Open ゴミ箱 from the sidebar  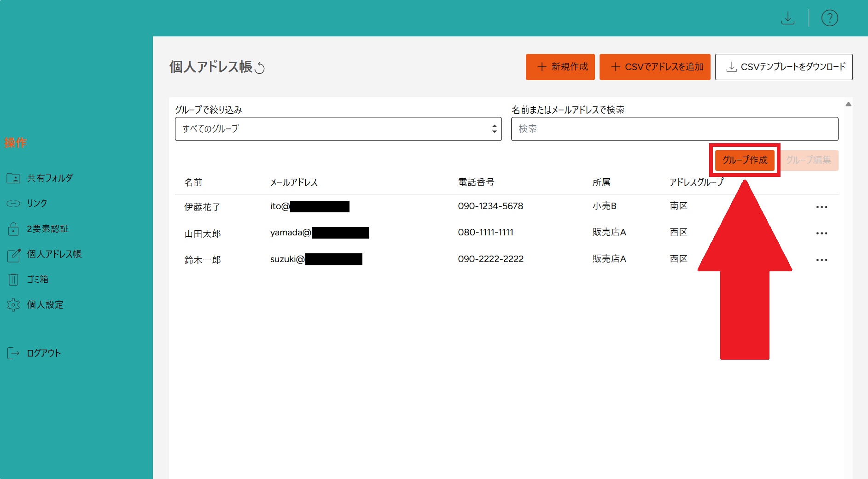[38, 279]
